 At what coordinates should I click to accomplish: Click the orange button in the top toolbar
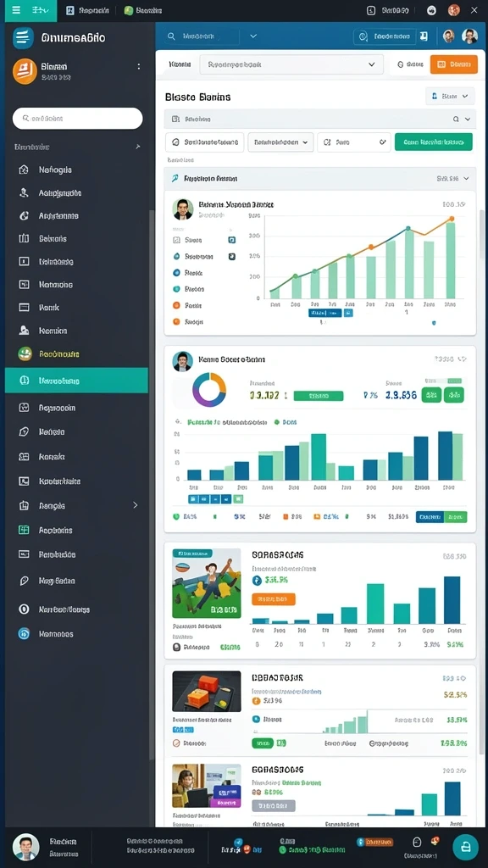click(x=454, y=64)
